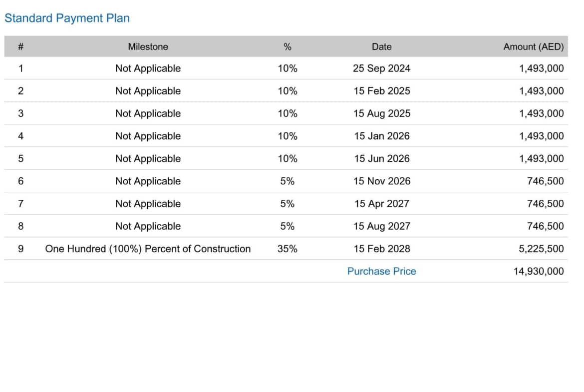Select the 15 Jun 2026 date cell
Screen dimensions: 584x392
[x=381, y=158]
